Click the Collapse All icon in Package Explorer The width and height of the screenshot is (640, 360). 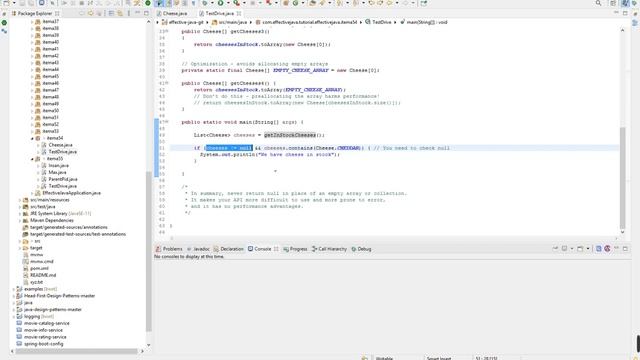(x=111, y=13)
